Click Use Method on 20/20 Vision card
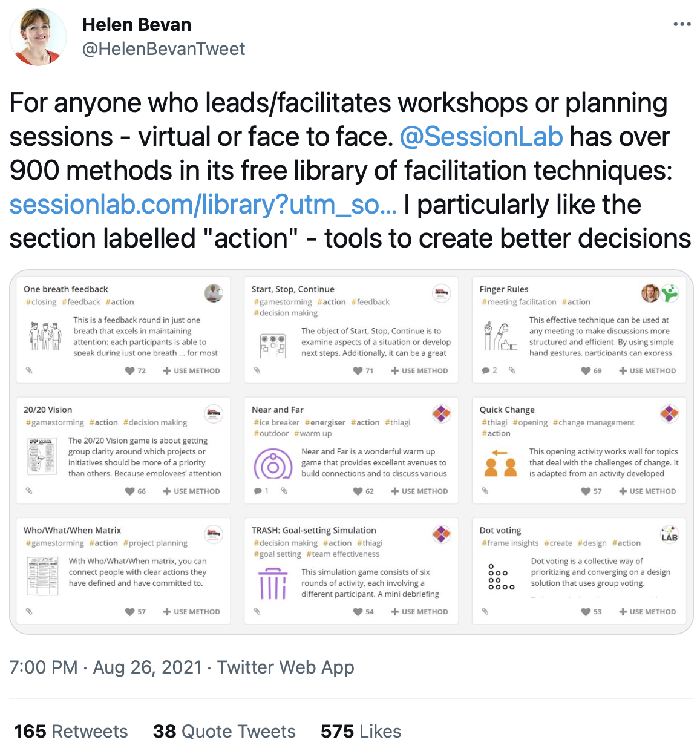The width and height of the screenshot is (700, 754). point(191,491)
